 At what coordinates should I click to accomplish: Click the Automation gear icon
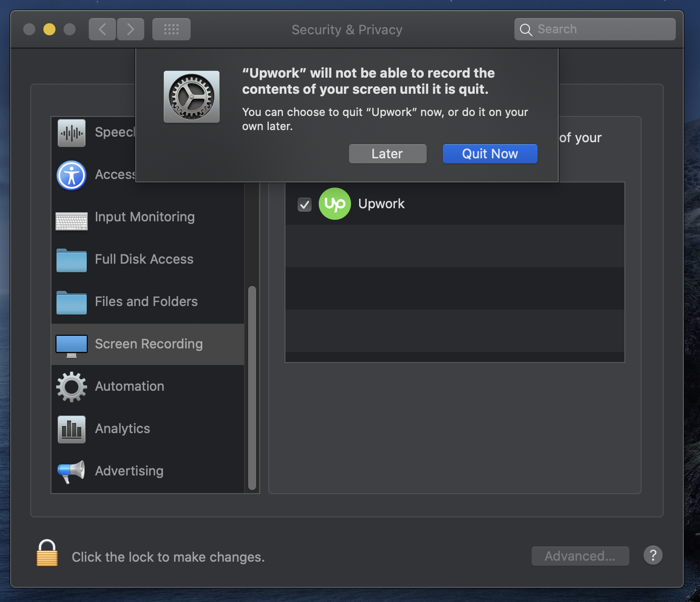tap(72, 387)
